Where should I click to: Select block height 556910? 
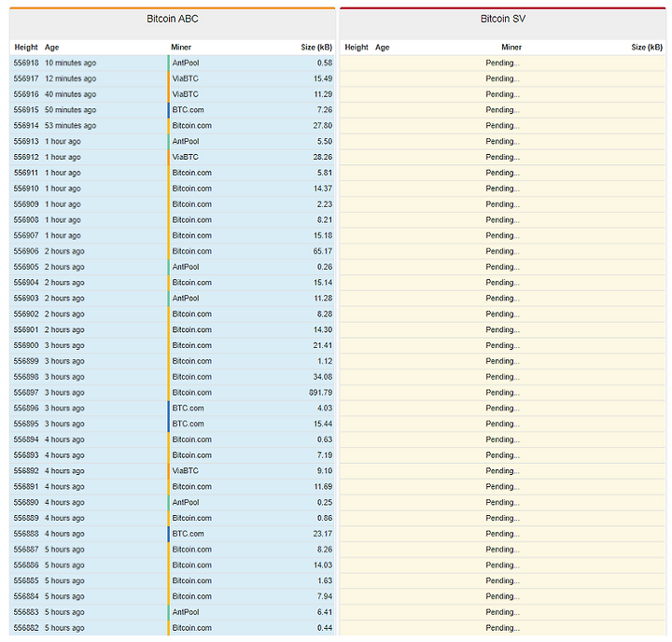[x=26, y=188]
